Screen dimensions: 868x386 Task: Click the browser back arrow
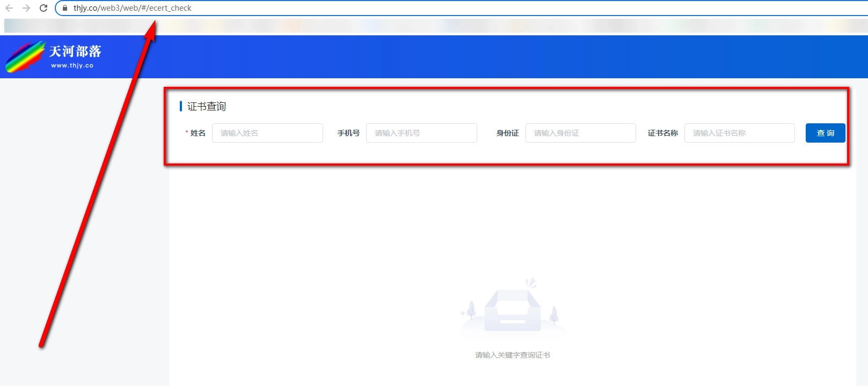(9, 8)
